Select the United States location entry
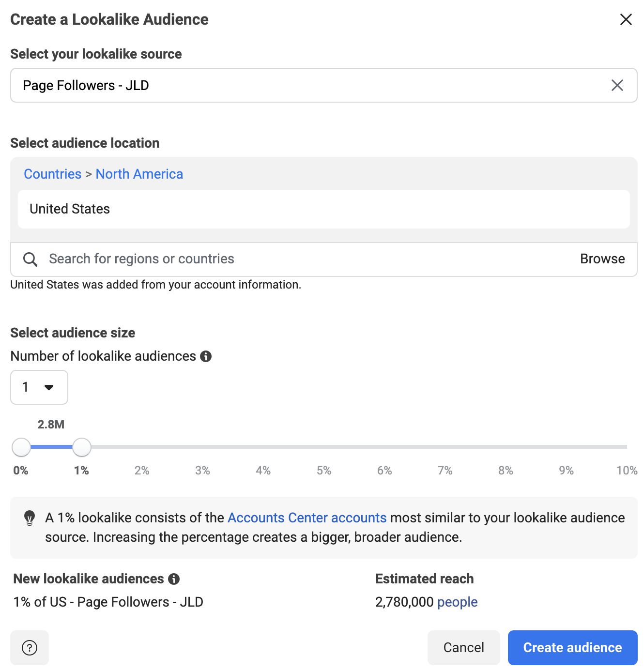Viewport: 644px width, 671px height. 323,209
